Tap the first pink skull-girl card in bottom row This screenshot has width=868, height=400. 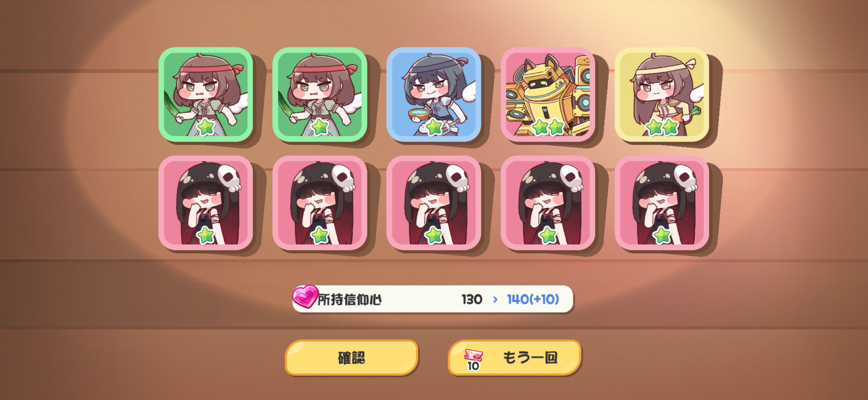pyautogui.click(x=206, y=203)
